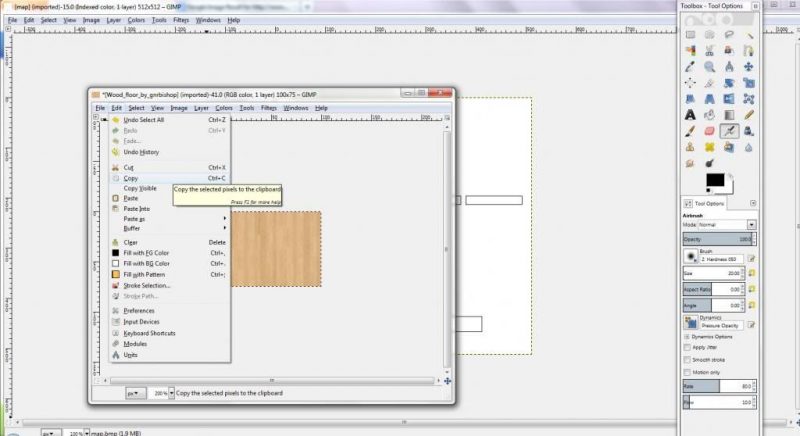
Task: Select the Rectangle Select tool in toolbox
Action: (690, 34)
